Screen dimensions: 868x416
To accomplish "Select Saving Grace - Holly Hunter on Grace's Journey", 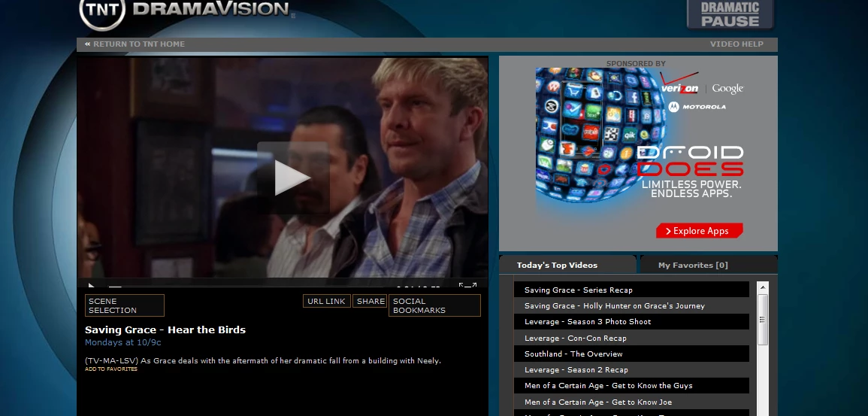I will click(x=631, y=305).
